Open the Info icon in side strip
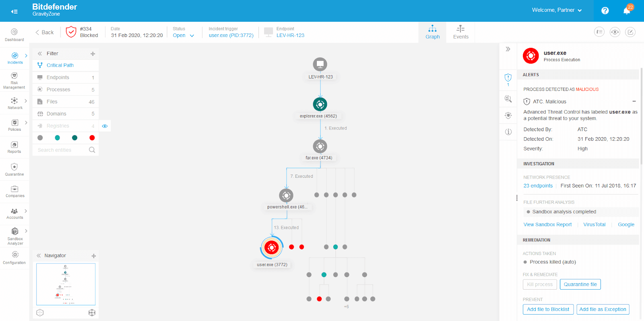 coord(508,132)
